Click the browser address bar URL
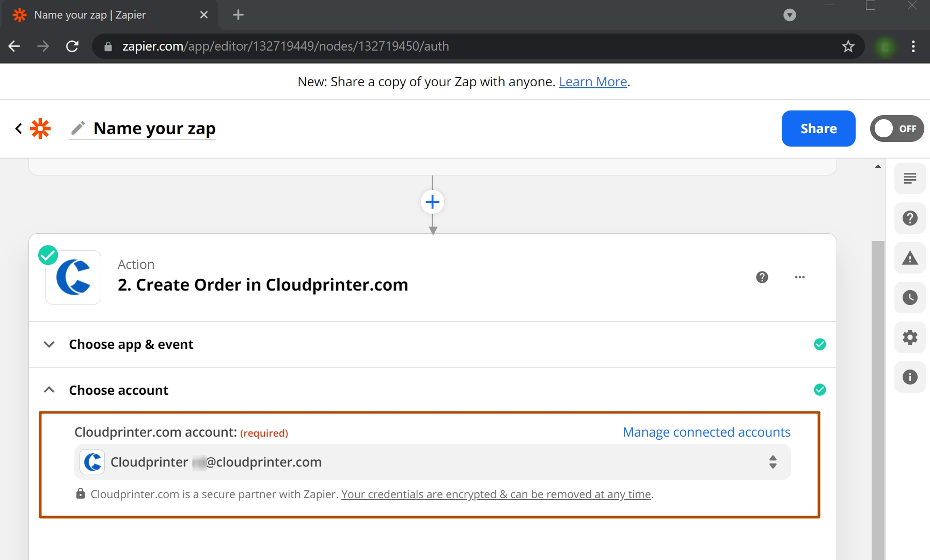This screenshot has width=930, height=560. click(286, 46)
